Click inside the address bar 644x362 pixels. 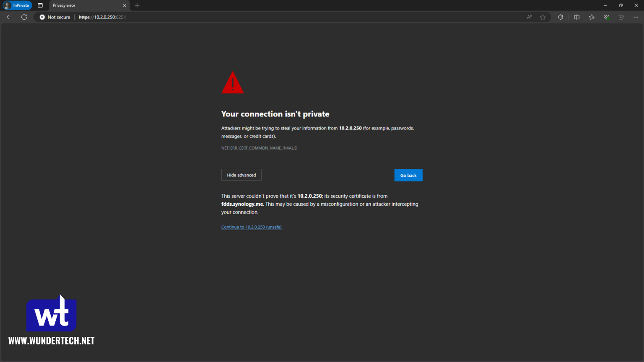click(x=252, y=17)
